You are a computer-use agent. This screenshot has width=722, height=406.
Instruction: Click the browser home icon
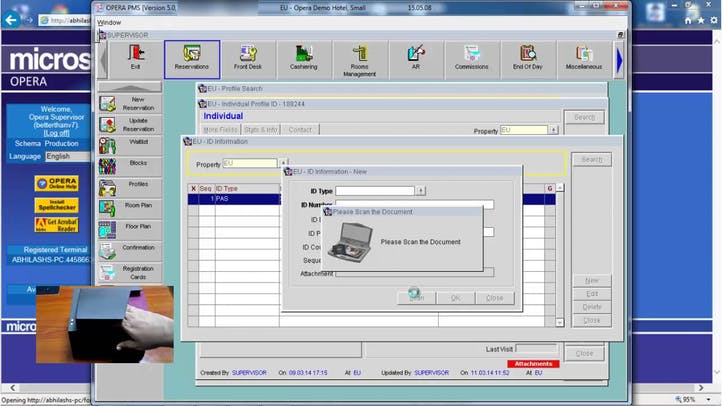(687, 21)
